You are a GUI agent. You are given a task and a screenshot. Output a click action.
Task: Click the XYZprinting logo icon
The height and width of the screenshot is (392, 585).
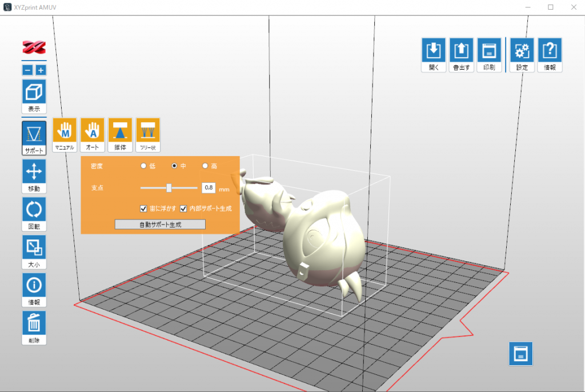34,47
